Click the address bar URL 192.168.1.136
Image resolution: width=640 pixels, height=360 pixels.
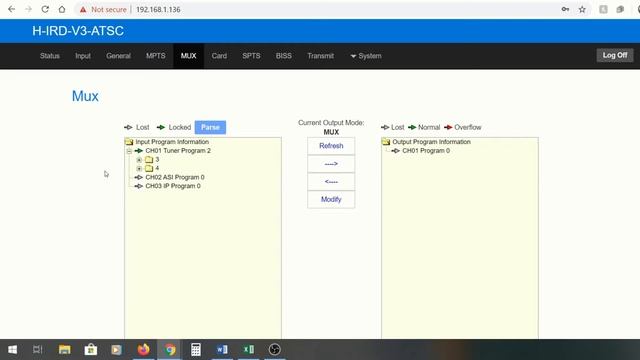158,9
